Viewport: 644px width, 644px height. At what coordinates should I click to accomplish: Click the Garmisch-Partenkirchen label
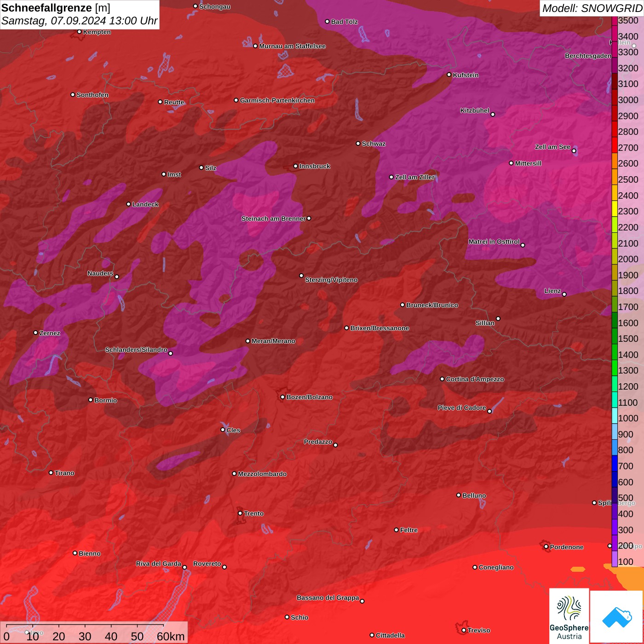click(x=277, y=100)
